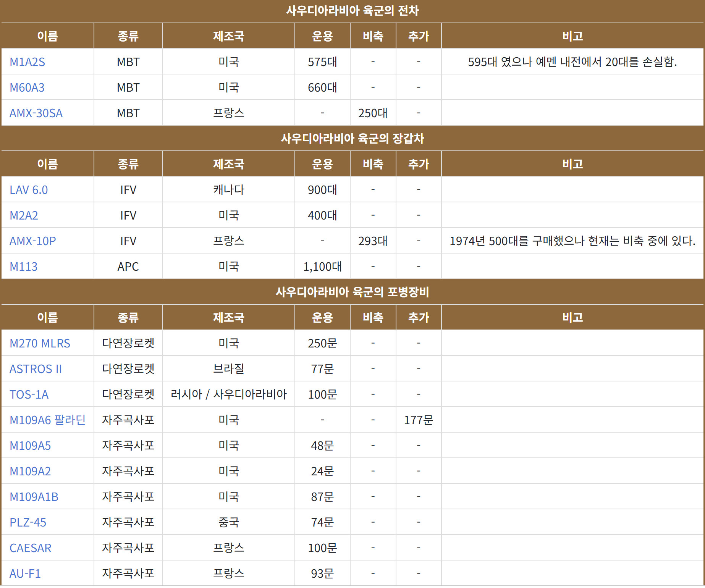Screen dimensions: 705x588
Task: Select the '사우디아라비아 육군의 전차' table title
Action: click(352, 11)
